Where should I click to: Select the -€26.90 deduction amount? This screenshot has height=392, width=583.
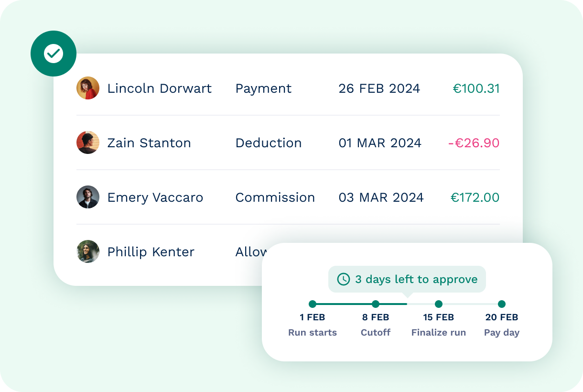(474, 143)
